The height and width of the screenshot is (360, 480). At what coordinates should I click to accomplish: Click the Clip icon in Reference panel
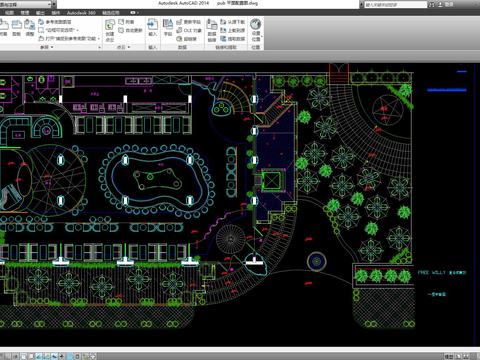click(x=17, y=28)
